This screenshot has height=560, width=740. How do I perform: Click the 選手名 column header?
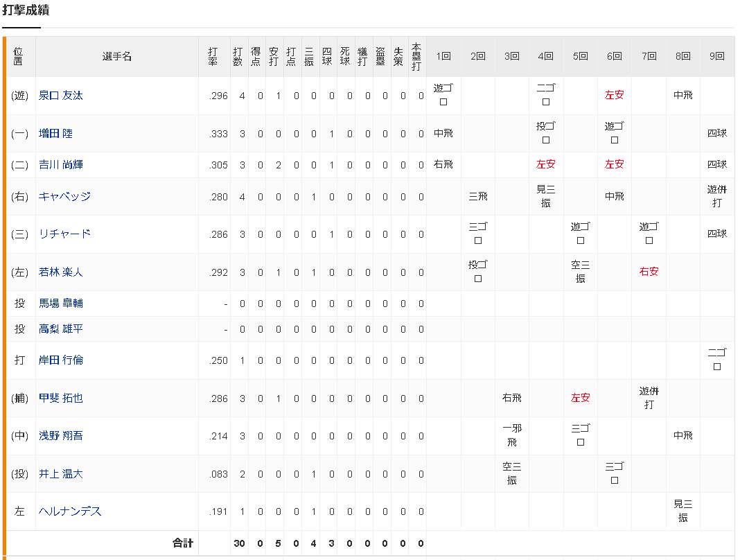[x=116, y=57]
